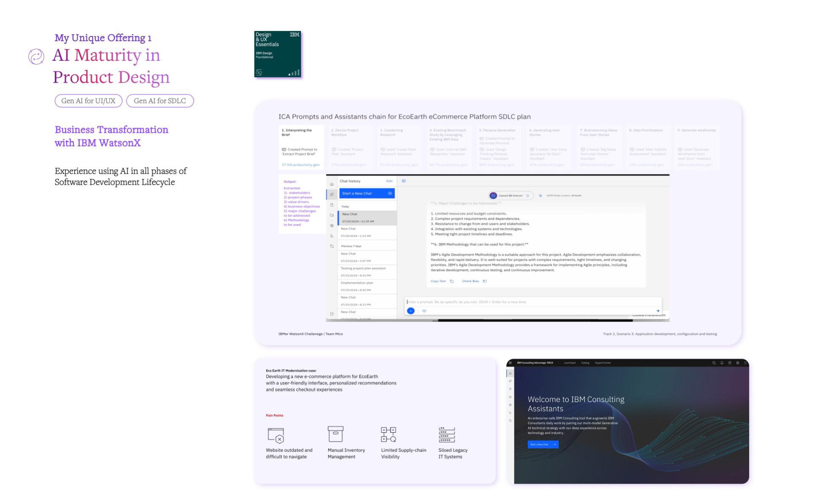Image resolution: width=815 pixels, height=504 pixels.
Task: Click Start a New Chat on welcome screen
Action: coord(543,445)
